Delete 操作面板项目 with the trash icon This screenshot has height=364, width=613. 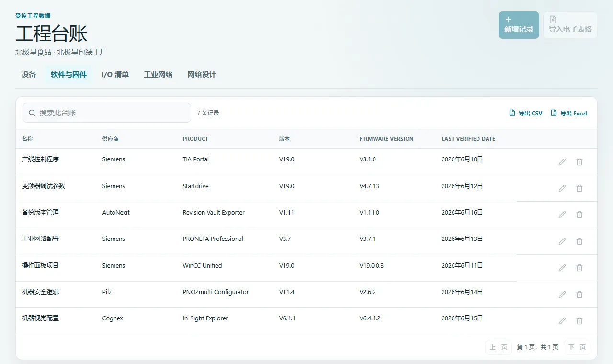(579, 268)
